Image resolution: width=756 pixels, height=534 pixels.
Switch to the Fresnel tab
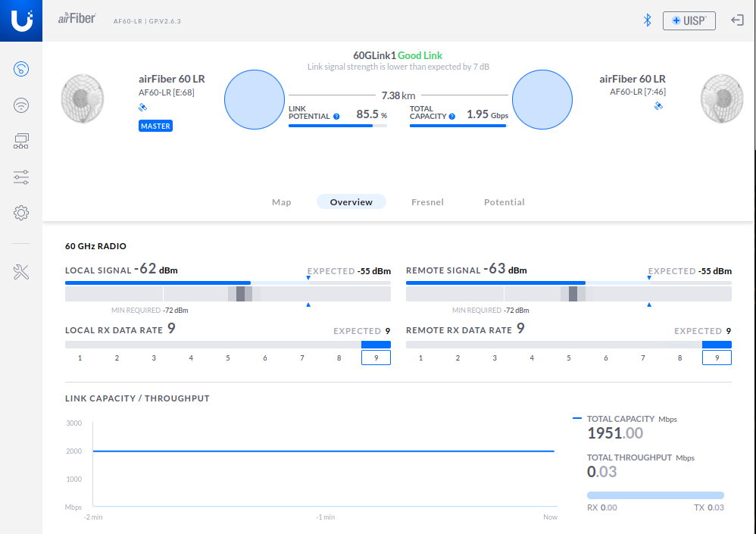pos(427,202)
